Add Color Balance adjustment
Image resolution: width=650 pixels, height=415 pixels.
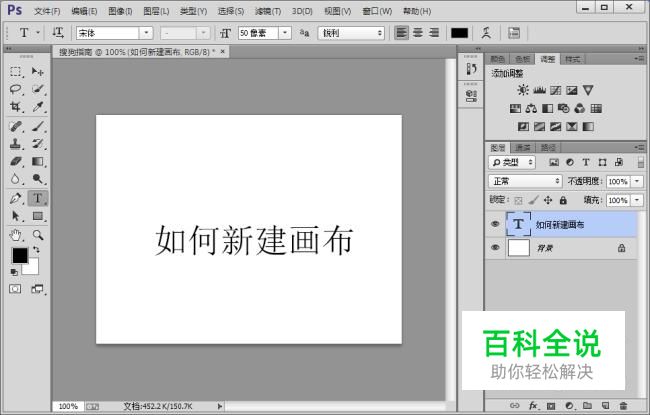(531, 109)
